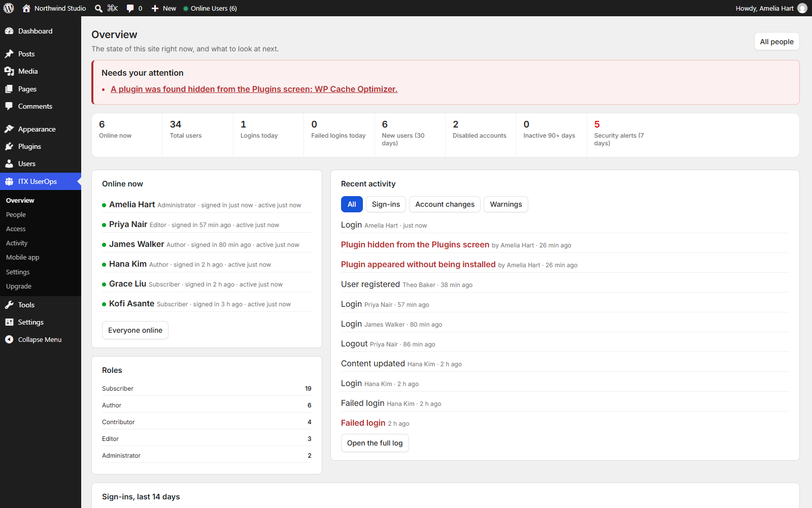The image size is (812, 508).
Task: Open Kofi Asante in Online now list
Action: click(x=131, y=304)
